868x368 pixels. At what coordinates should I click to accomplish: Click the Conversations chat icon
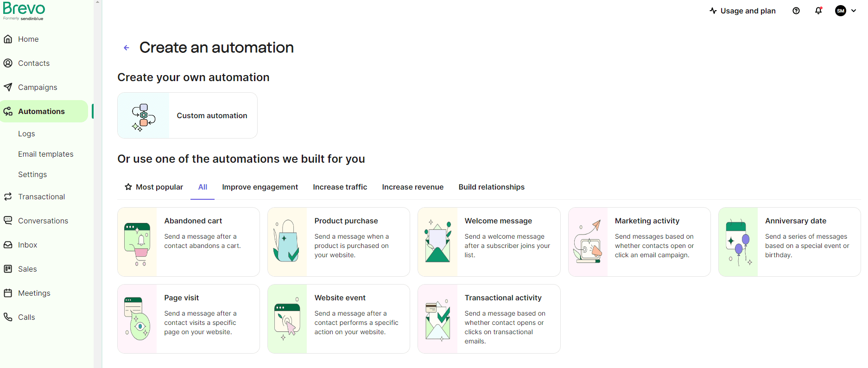tap(8, 221)
